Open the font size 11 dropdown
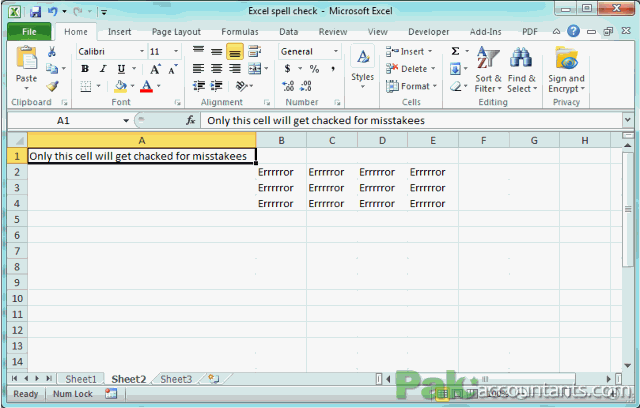The image size is (640, 408). pyautogui.click(x=176, y=51)
